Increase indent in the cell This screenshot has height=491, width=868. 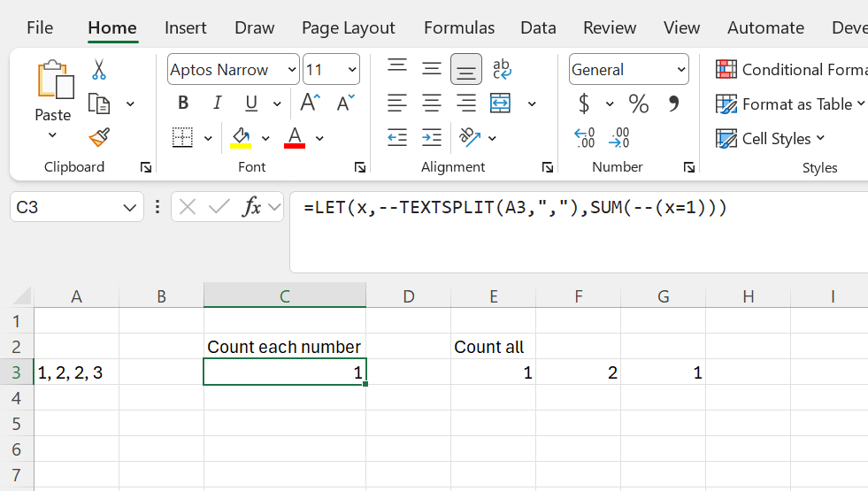(x=431, y=137)
